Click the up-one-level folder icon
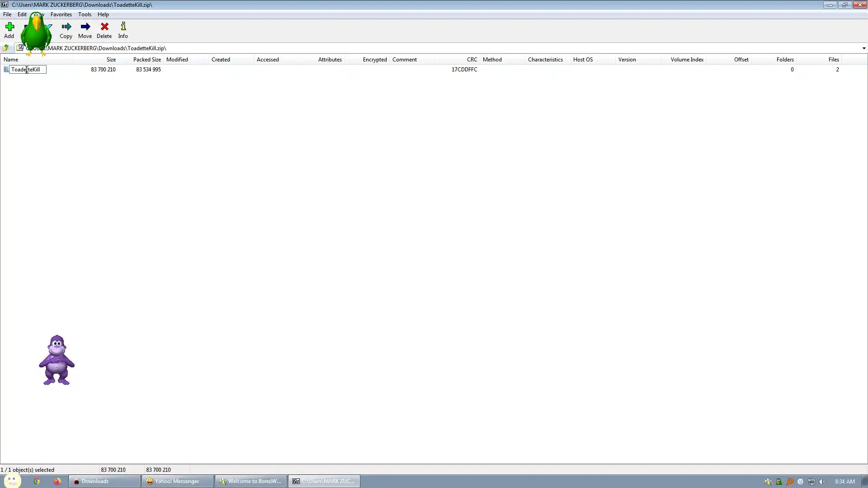 [x=6, y=48]
